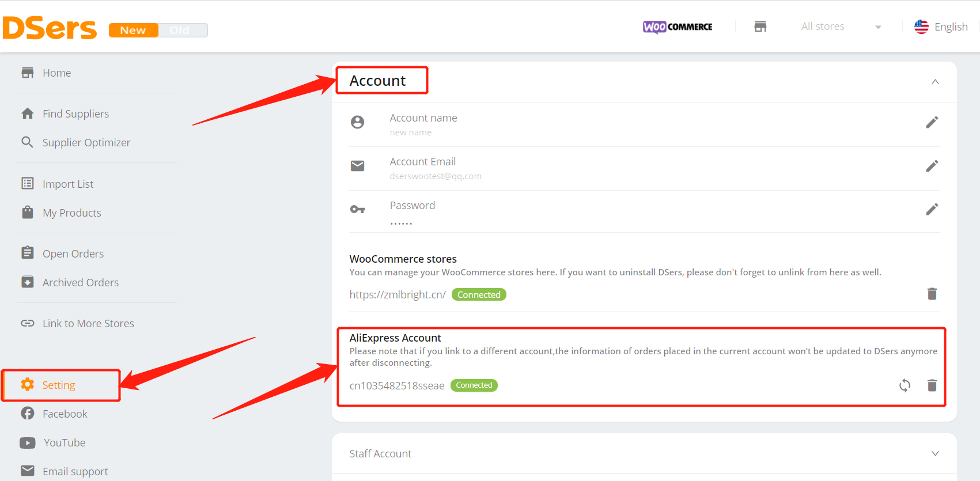This screenshot has width=980, height=481.
Task: Switch to the New version toggle
Action: click(133, 30)
